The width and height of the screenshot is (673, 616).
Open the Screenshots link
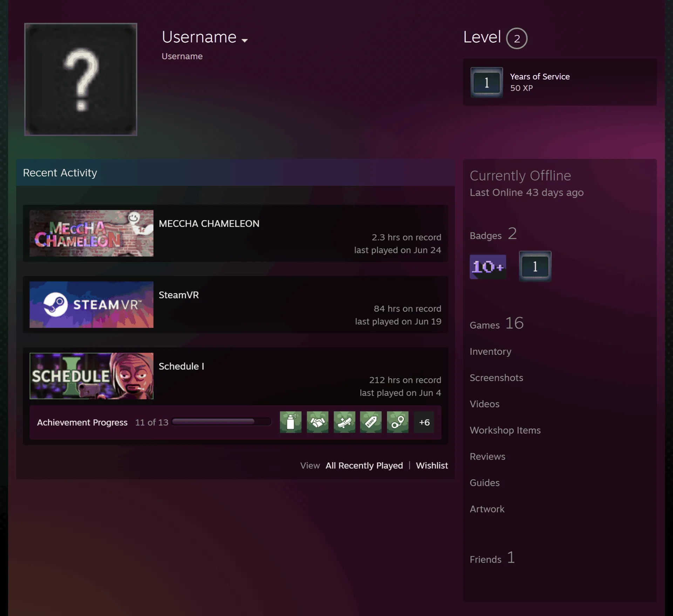[x=496, y=378]
